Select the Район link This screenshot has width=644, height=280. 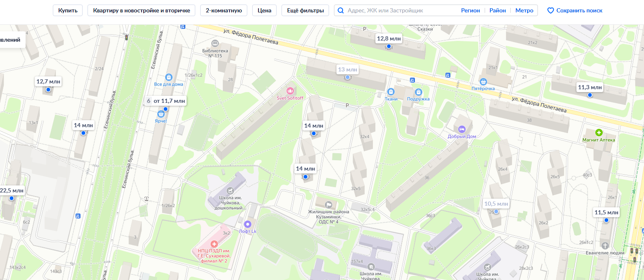497,10
